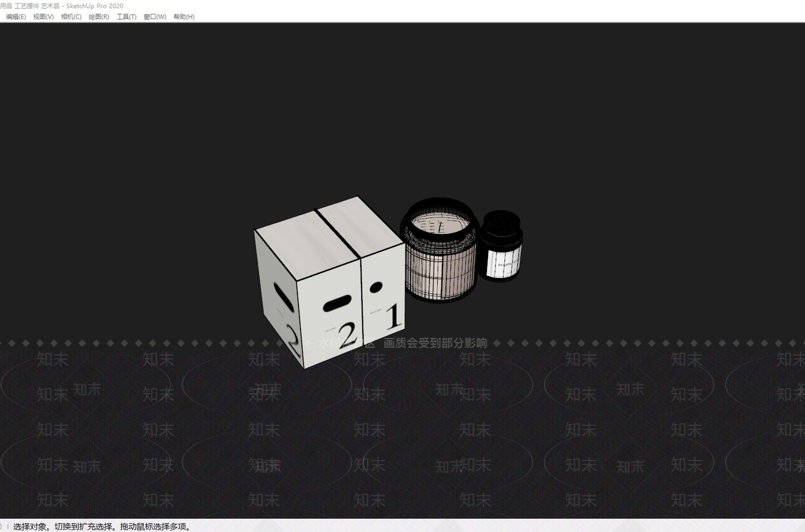Select the small black jar with white label
Image resolution: width=805 pixels, height=532 pixels.
pyautogui.click(x=501, y=246)
